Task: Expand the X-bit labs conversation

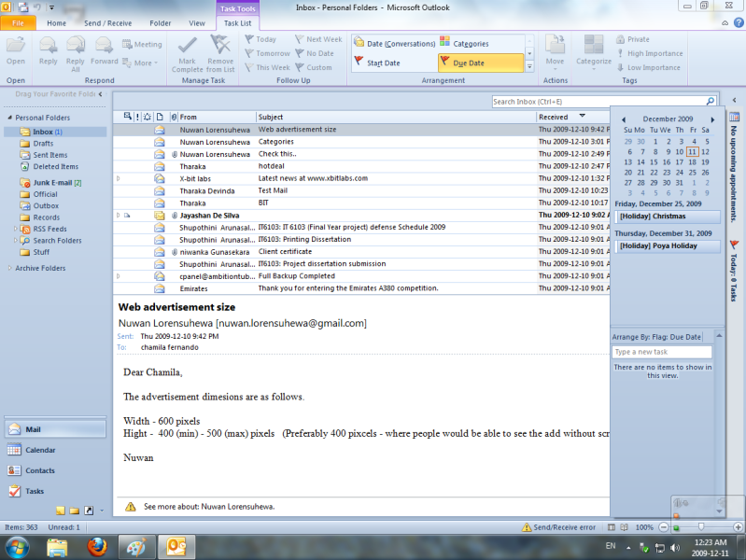Action: pyautogui.click(x=118, y=178)
